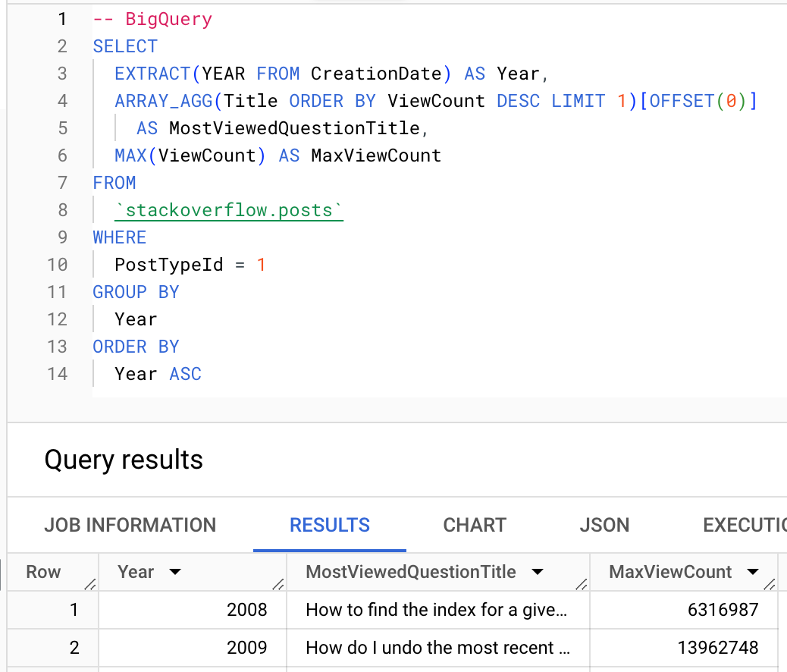The image size is (787, 672).
Task: Open the Year column sort menu
Action: click(x=175, y=573)
